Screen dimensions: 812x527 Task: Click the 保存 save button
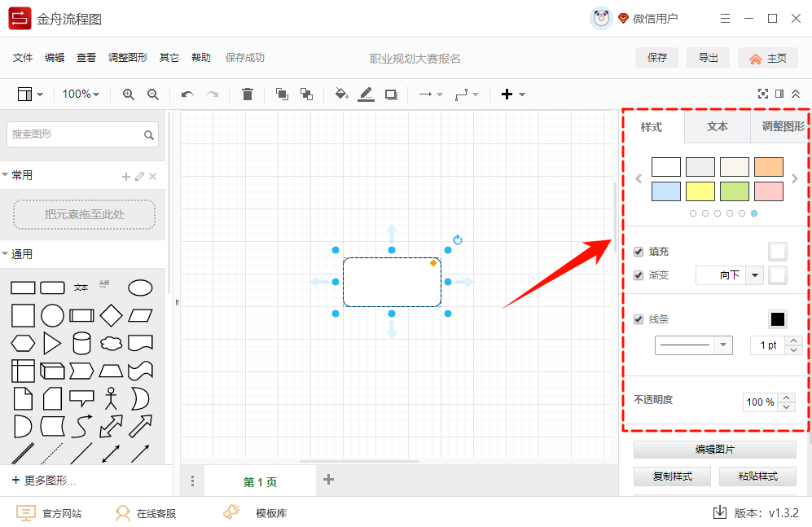[656, 58]
